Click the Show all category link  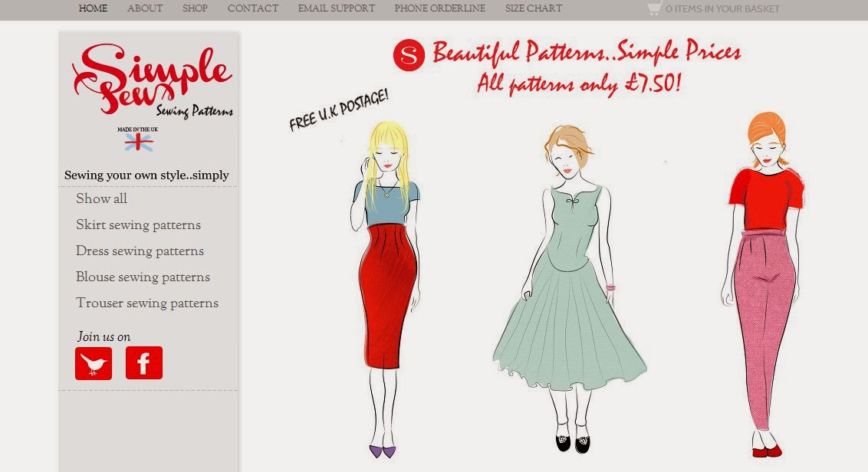click(101, 198)
